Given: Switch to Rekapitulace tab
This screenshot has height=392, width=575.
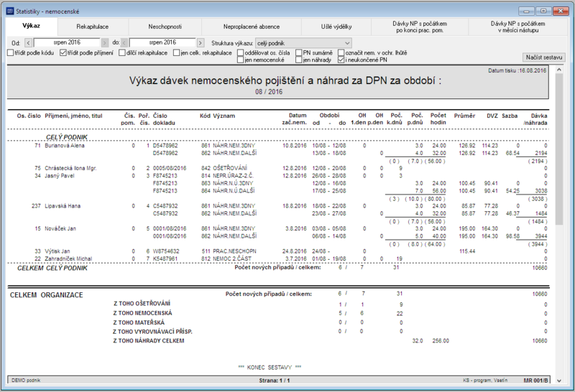Looking at the screenshot, I should click(93, 27).
